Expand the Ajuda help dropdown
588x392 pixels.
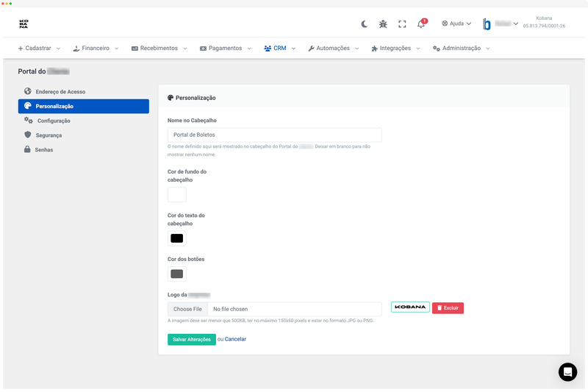(x=456, y=24)
